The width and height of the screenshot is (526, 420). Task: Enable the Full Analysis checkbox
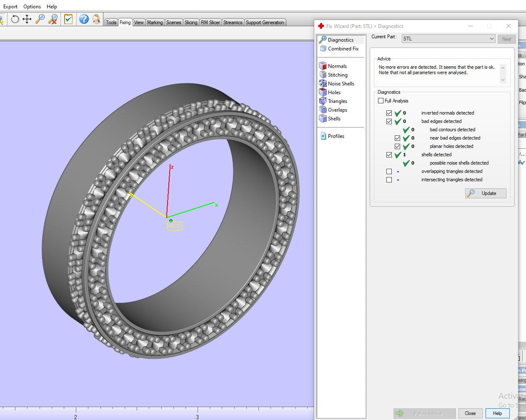pyautogui.click(x=381, y=101)
